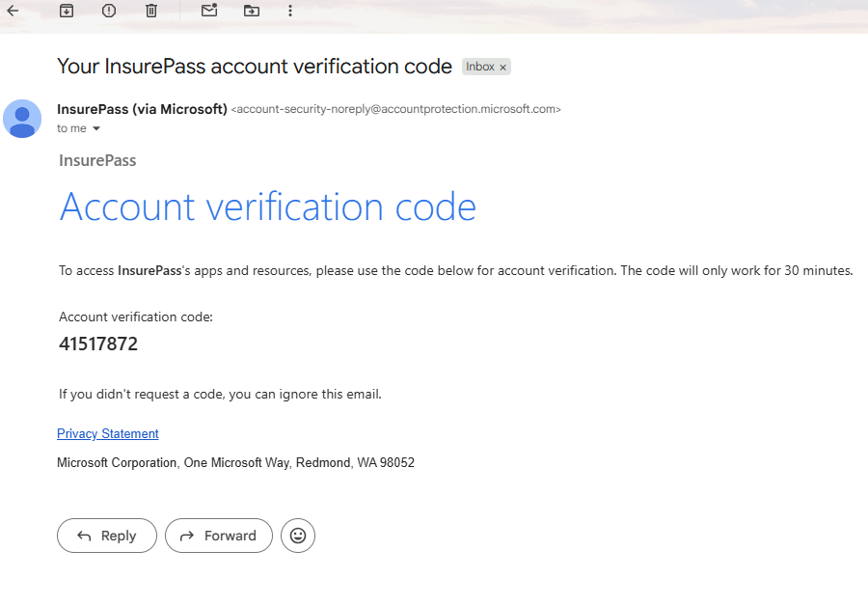
Task: Click sender name InsurePass (via Microsoft)
Action: tap(142, 109)
